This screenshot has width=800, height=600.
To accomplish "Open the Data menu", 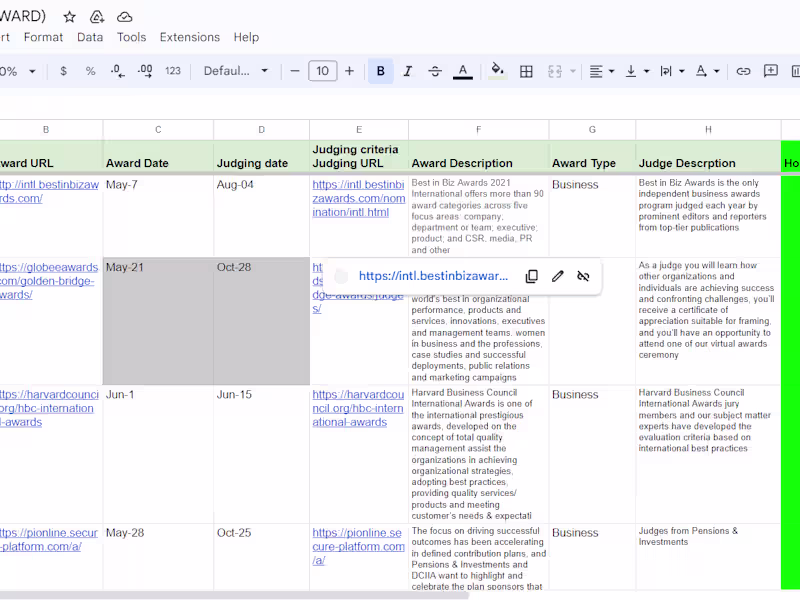I will point(90,37).
